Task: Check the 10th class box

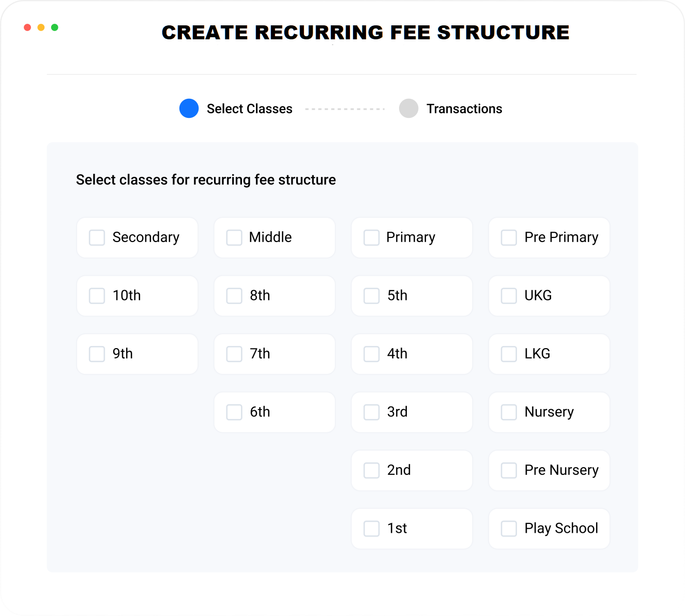Action: click(x=97, y=296)
